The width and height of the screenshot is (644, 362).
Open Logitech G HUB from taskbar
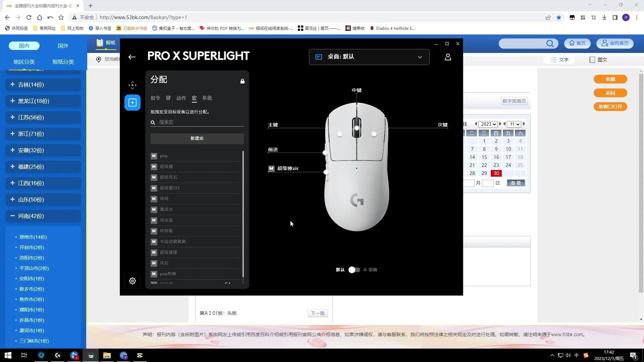58,355
